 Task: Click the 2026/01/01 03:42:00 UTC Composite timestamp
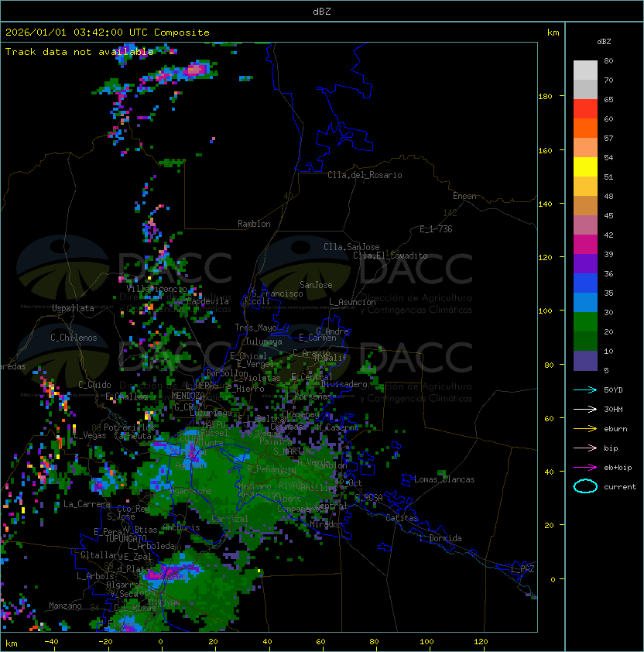click(108, 33)
